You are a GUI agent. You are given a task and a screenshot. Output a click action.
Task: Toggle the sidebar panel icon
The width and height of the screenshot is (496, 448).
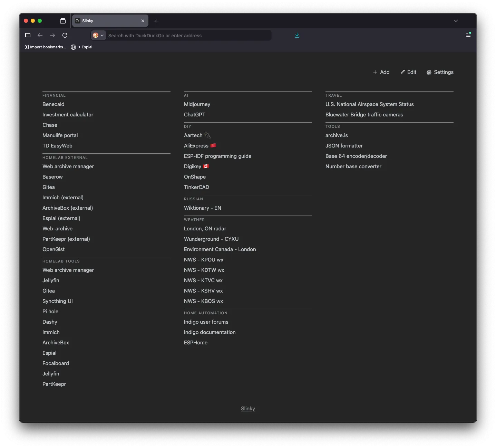28,35
